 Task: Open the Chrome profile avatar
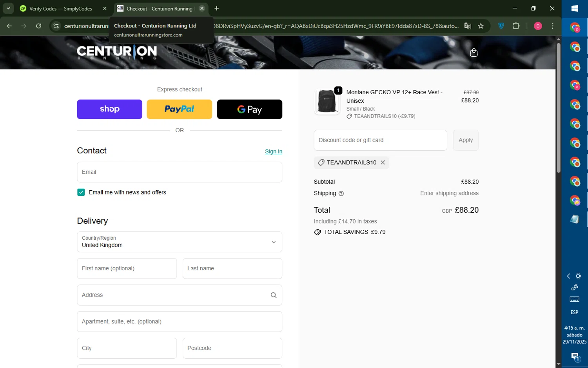(538, 26)
